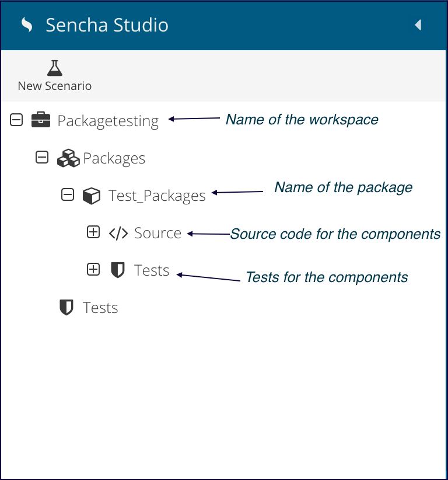
Task: Click the stacked cubes icon beside Packages
Action: pos(68,158)
